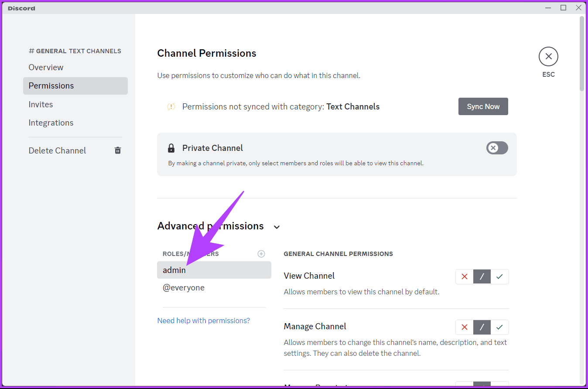Collapse the Advanced permissions section

[x=277, y=227]
